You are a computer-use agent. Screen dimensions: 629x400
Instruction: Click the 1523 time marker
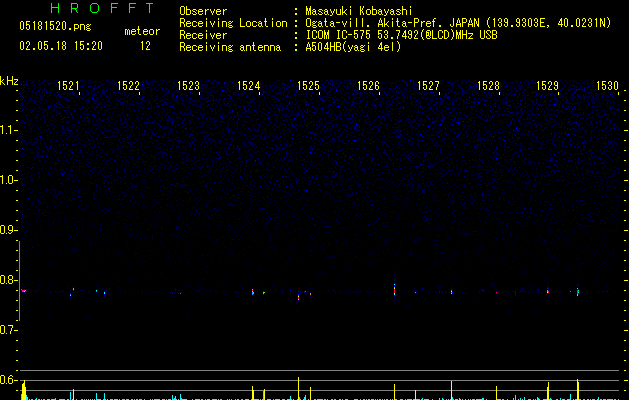pyautogui.click(x=188, y=86)
